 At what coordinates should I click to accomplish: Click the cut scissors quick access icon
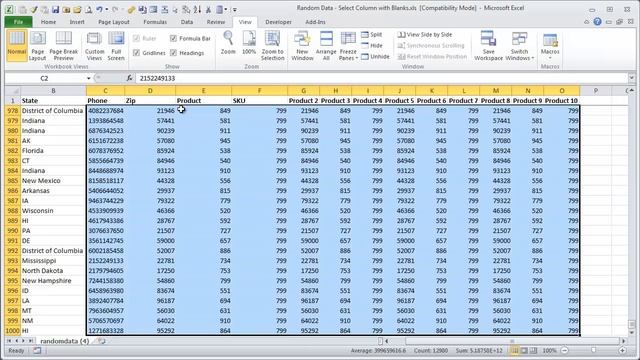pos(208,9)
